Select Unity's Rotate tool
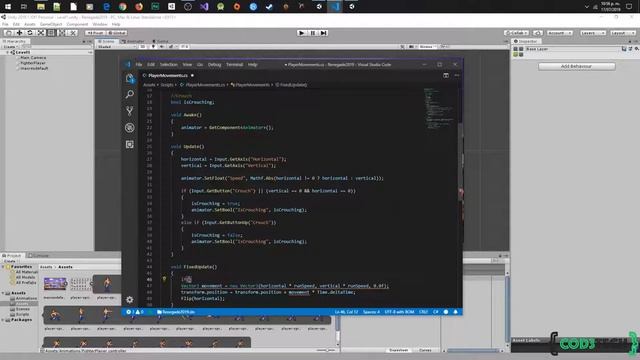Screen dimensions: 640x360 point(30,33)
